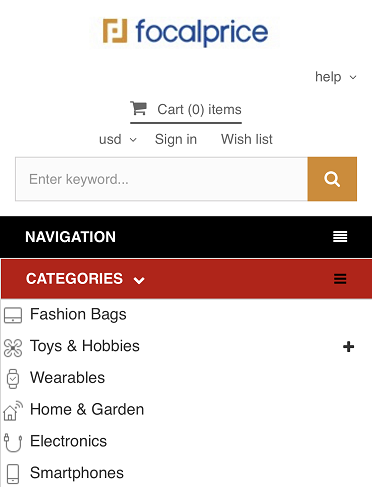Click the Home & Garden house icon
The height and width of the screenshot is (487, 372).
click(x=13, y=410)
